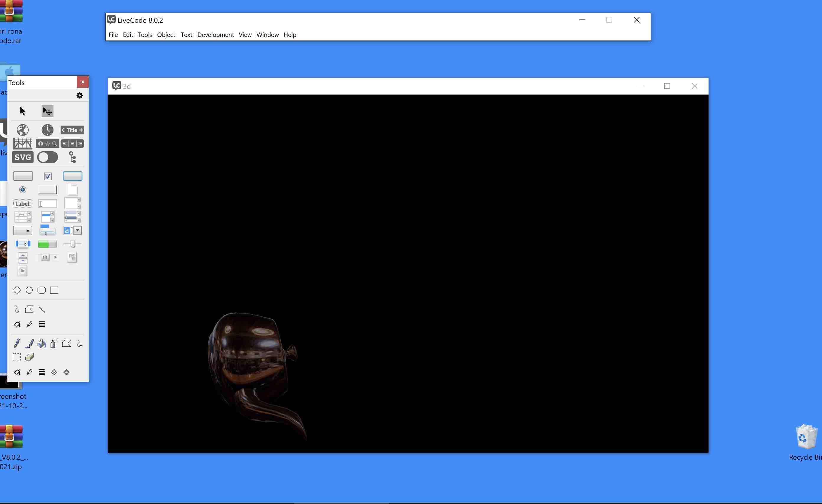The width and height of the screenshot is (822, 504).
Task: Choose the slider control in Tools
Action: (x=72, y=244)
